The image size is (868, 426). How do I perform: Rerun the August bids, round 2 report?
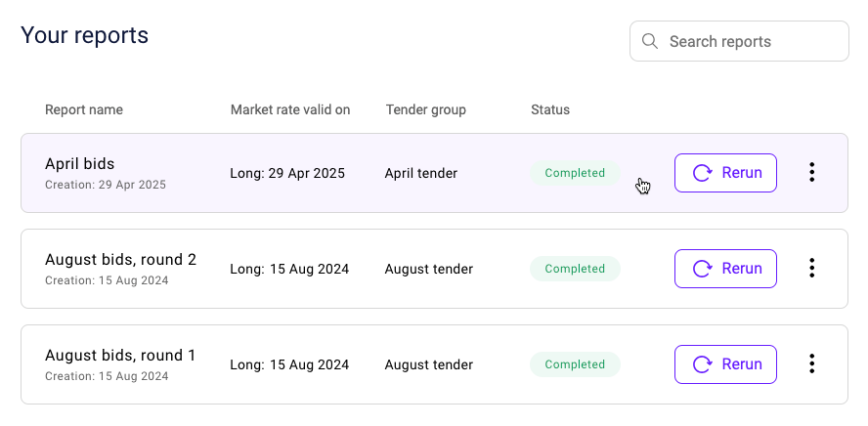(725, 269)
